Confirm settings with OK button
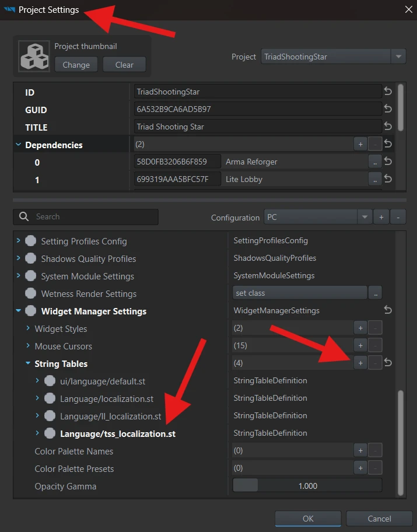This screenshot has width=417, height=532. [x=308, y=519]
